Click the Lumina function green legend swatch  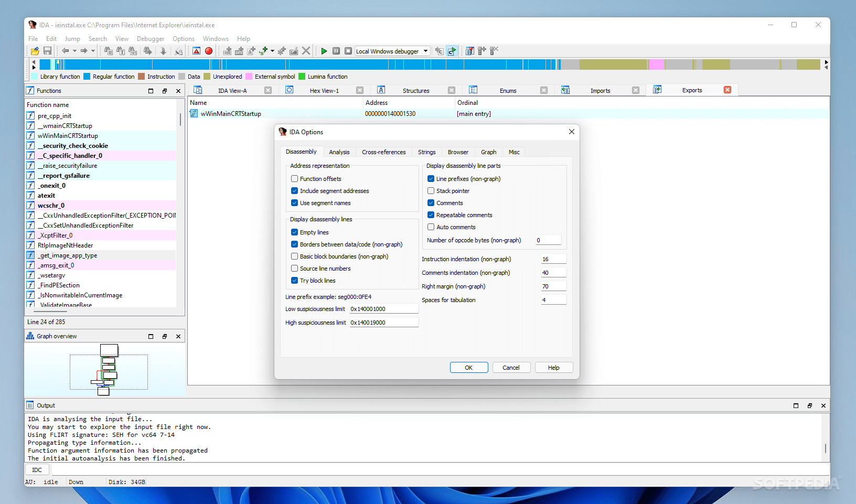(302, 77)
